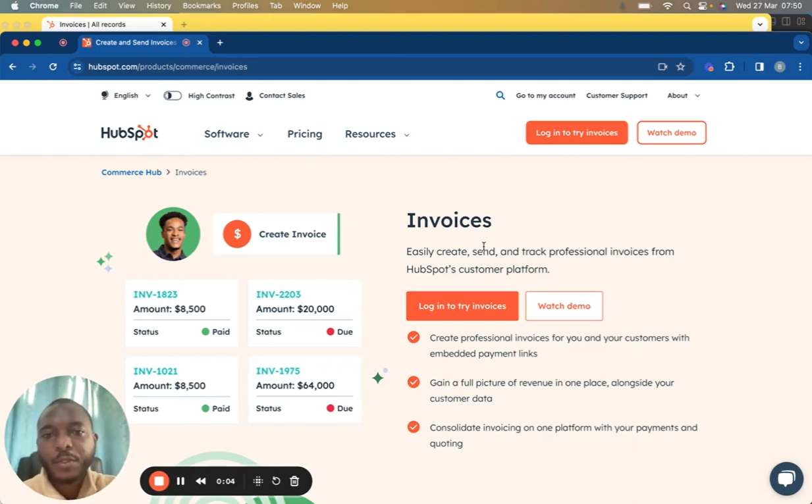Click the search magnifier on HubSpot page
Screen dimensions: 812x504
click(x=501, y=95)
